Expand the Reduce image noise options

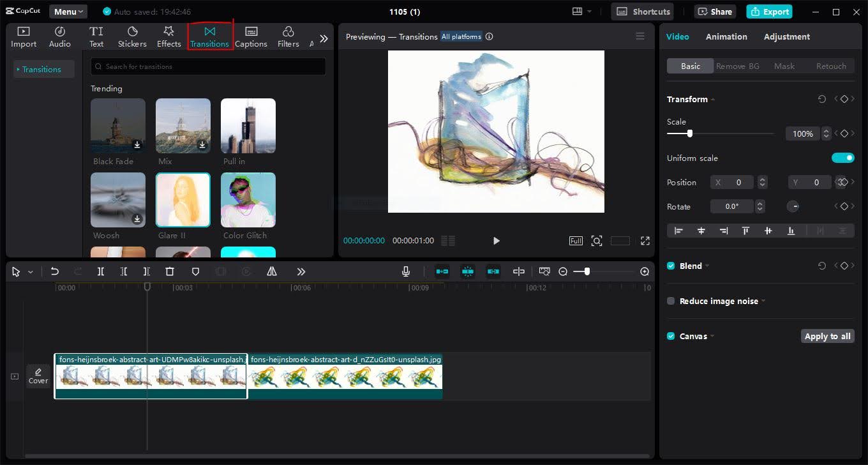[763, 301]
